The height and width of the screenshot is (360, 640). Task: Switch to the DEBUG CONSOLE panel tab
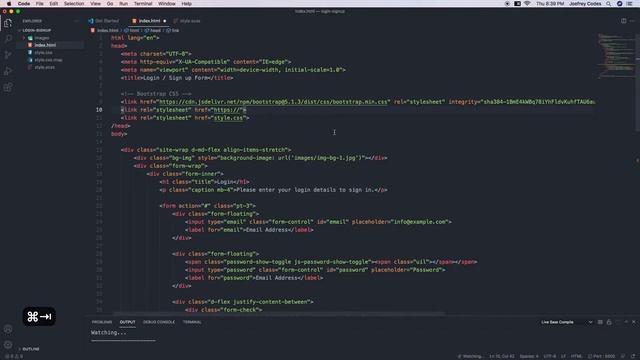[159, 322]
